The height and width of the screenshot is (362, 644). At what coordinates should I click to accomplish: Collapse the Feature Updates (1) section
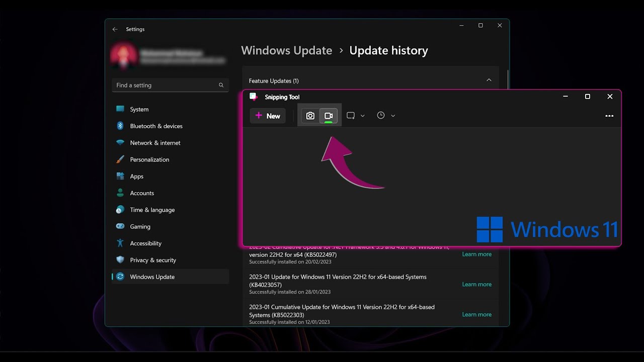[x=489, y=80]
